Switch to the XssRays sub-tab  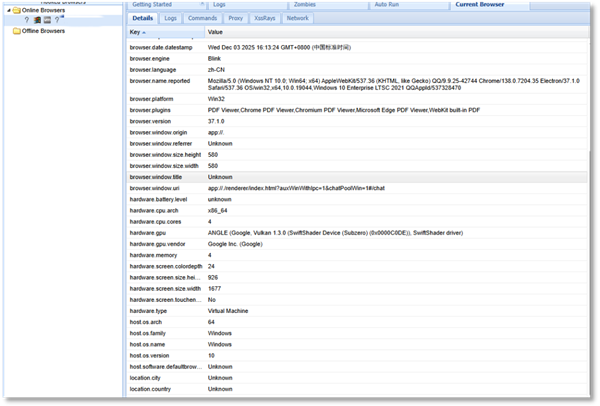pyautogui.click(x=266, y=18)
